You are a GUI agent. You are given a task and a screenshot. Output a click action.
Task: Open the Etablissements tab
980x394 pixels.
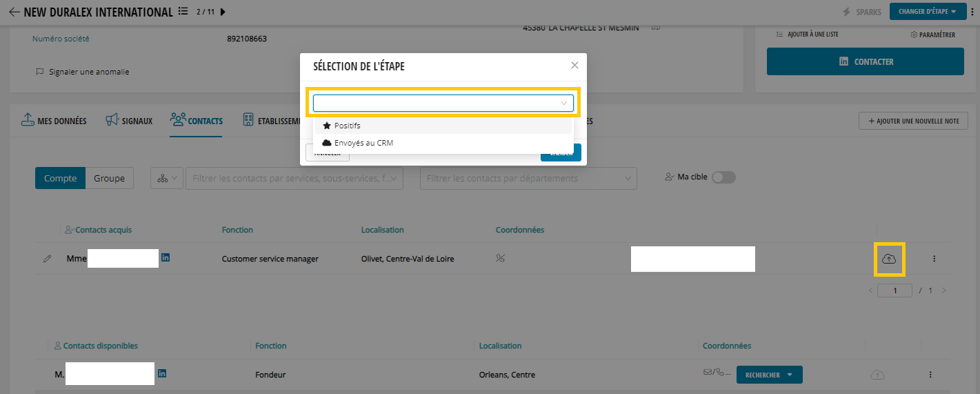(272, 121)
